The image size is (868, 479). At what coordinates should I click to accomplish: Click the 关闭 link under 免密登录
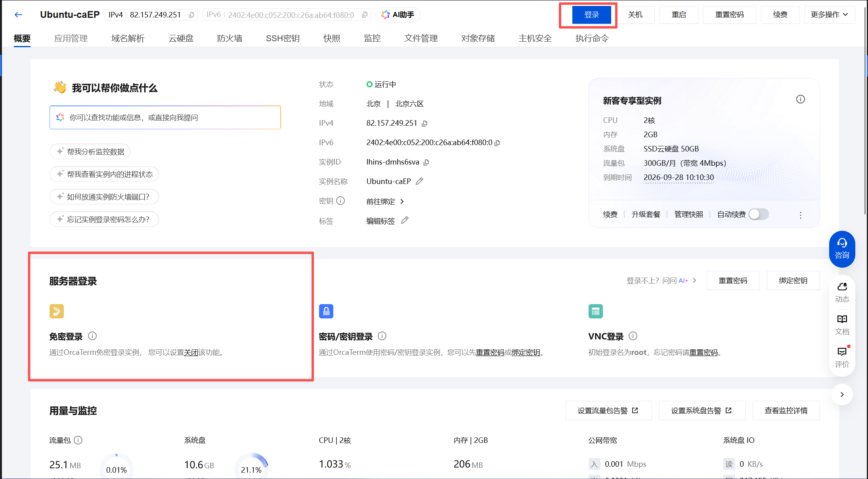tap(191, 353)
